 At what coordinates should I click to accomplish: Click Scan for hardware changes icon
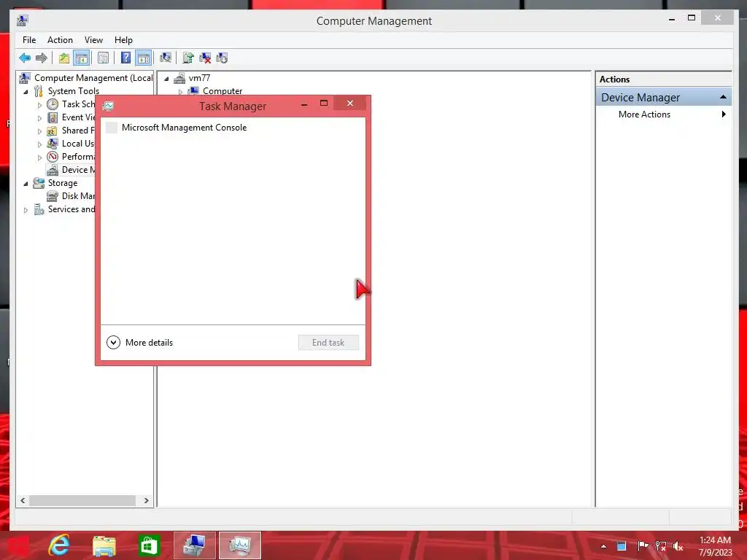pos(166,58)
